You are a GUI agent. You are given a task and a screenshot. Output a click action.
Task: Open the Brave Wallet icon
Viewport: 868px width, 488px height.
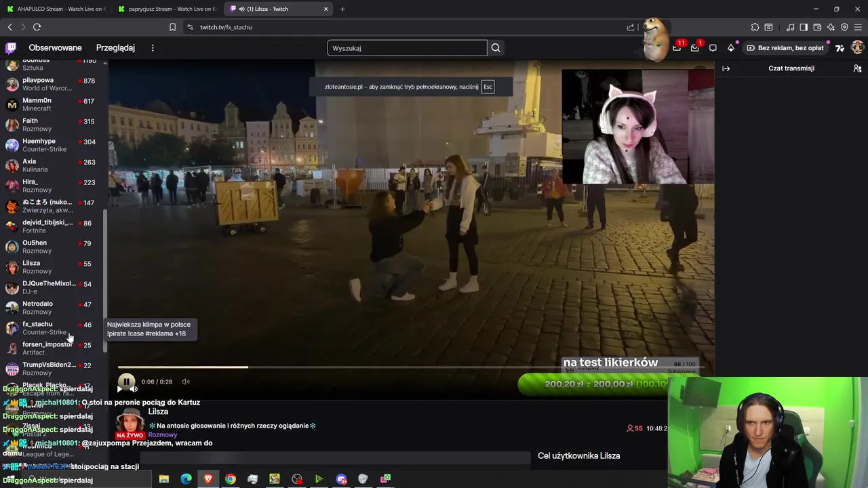817,27
